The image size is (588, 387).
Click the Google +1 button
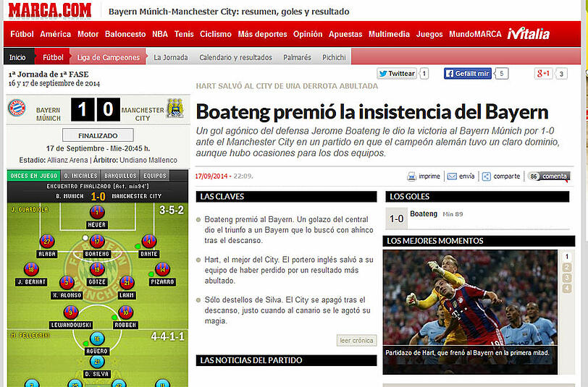tap(543, 74)
